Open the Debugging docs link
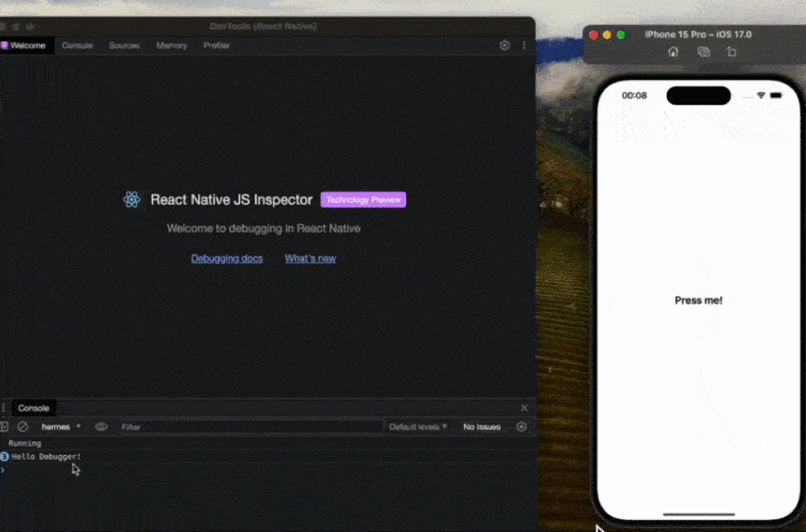Screen dimensions: 806x532 226,259
